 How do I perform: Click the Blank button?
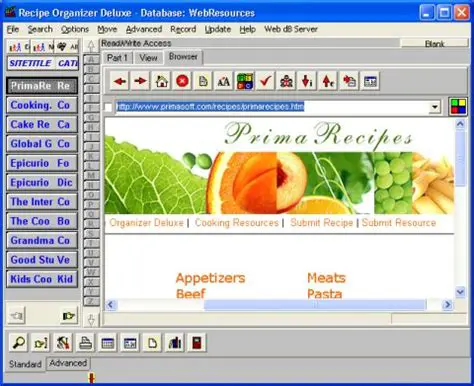click(435, 44)
